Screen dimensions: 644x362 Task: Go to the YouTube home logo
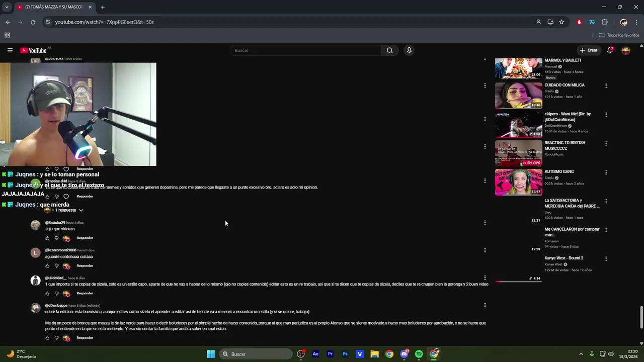click(x=33, y=50)
